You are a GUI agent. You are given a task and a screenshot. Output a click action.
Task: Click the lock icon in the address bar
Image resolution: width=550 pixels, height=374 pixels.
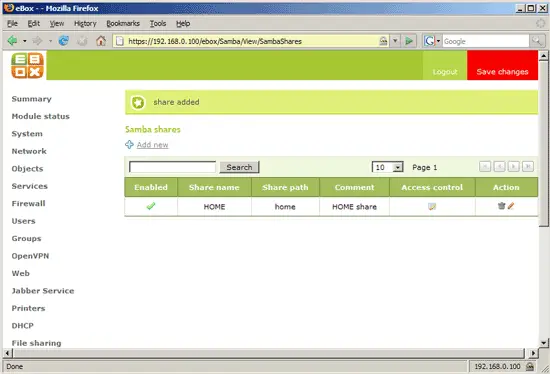pos(383,41)
